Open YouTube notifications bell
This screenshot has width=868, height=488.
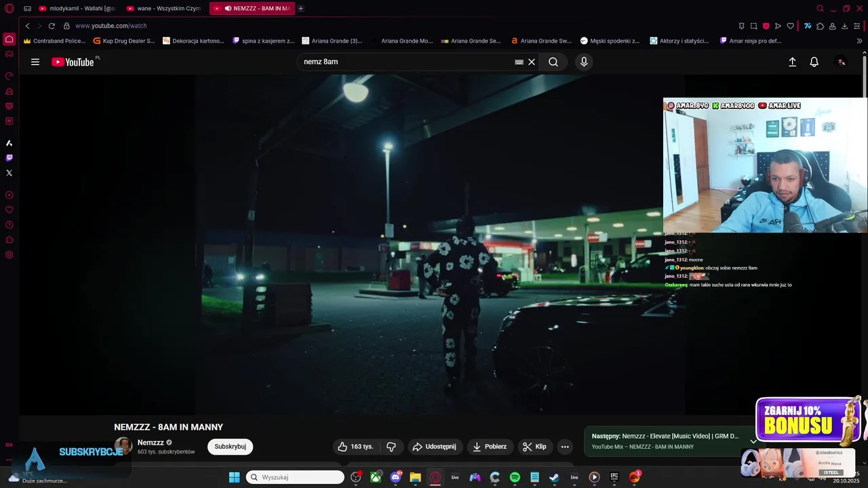pyautogui.click(x=814, y=62)
